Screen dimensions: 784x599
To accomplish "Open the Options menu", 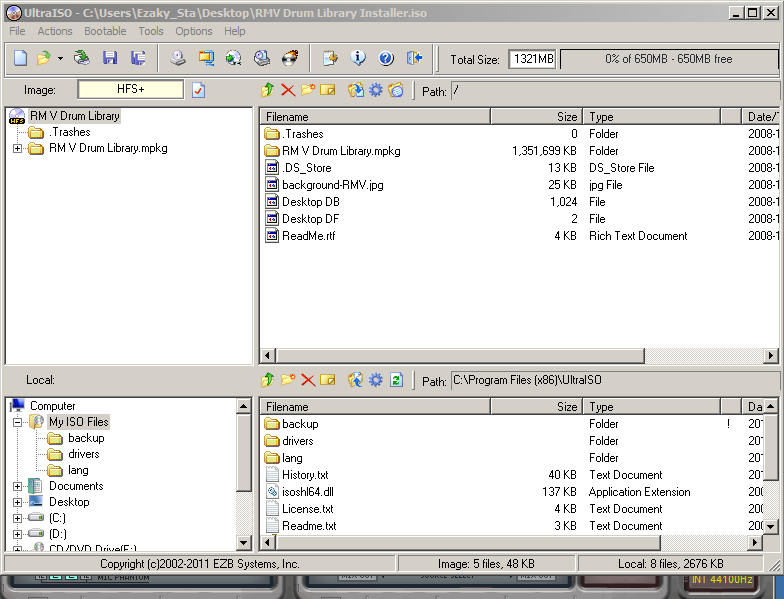I will tap(194, 31).
